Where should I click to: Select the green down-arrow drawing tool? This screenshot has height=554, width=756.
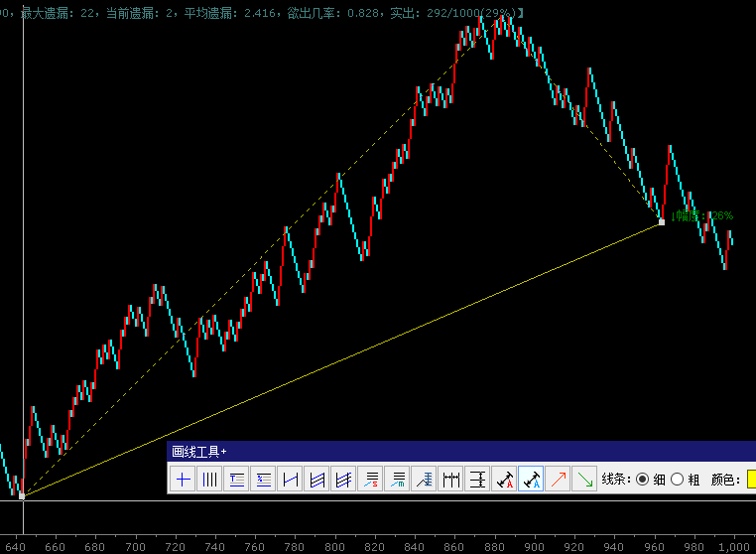(584, 480)
